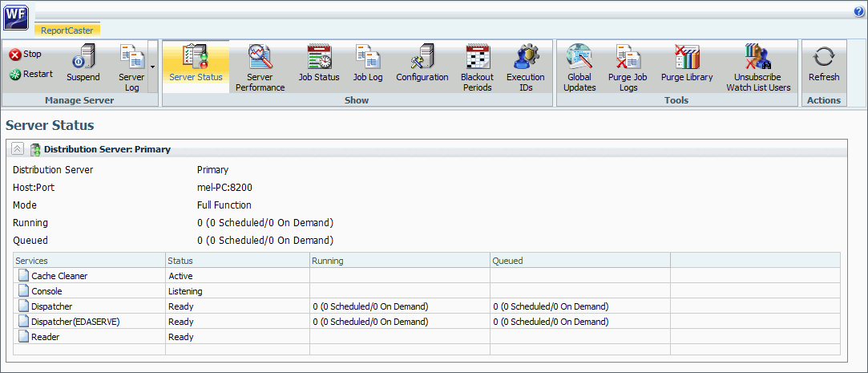The image size is (868, 373).
Task: Select Purge Library tool
Action: pos(687,63)
